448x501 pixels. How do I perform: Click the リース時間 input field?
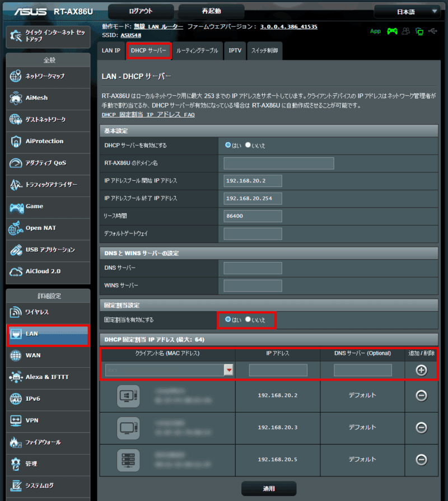[253, 216]
